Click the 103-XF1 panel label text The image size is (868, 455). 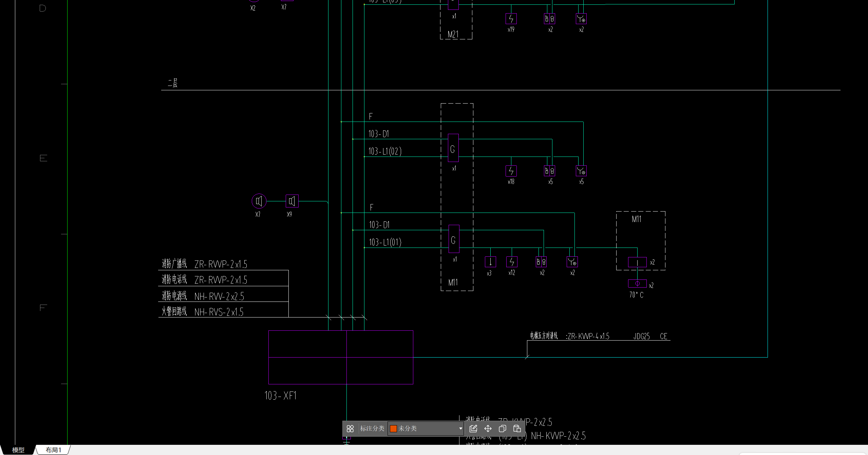tap(280, 396)
